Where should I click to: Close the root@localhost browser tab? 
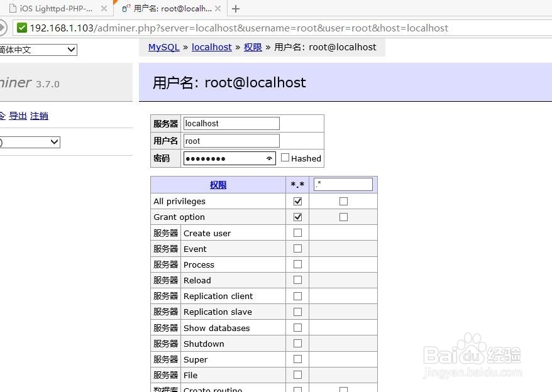[x=218, y=8]
